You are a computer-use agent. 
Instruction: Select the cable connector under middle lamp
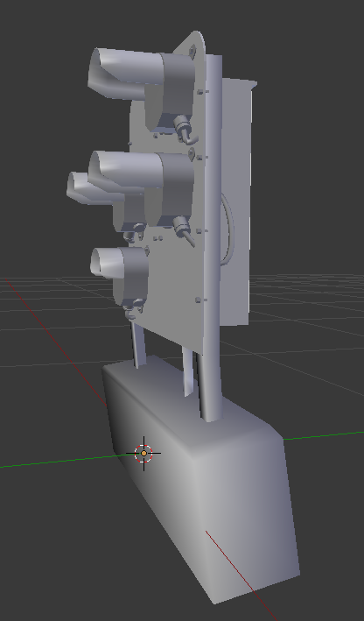(x=183, y=229)
